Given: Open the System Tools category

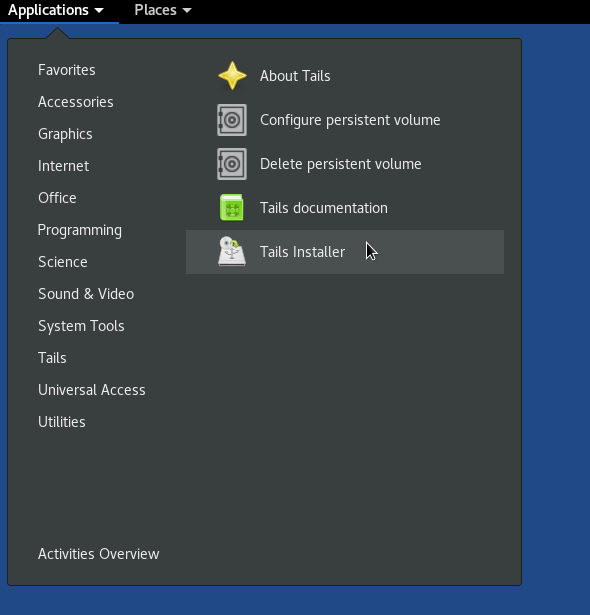Looking at the screenshot, I should pos(81,326).
